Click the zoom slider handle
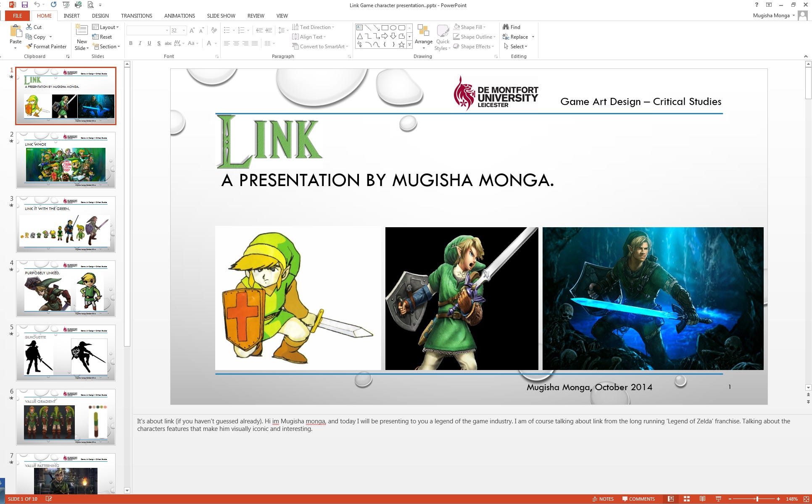This screenshot has width=812, height=504. pos(757,499)
